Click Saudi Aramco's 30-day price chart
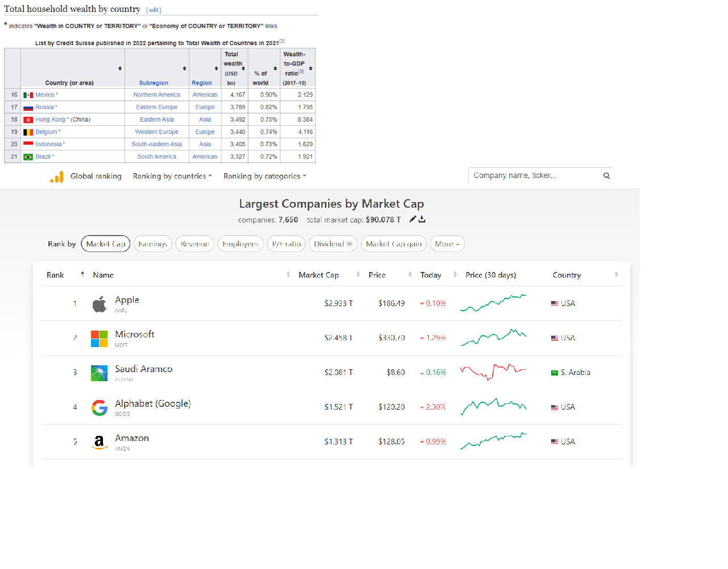This screenshot has height=569, width=728. [x=493, y=372]
